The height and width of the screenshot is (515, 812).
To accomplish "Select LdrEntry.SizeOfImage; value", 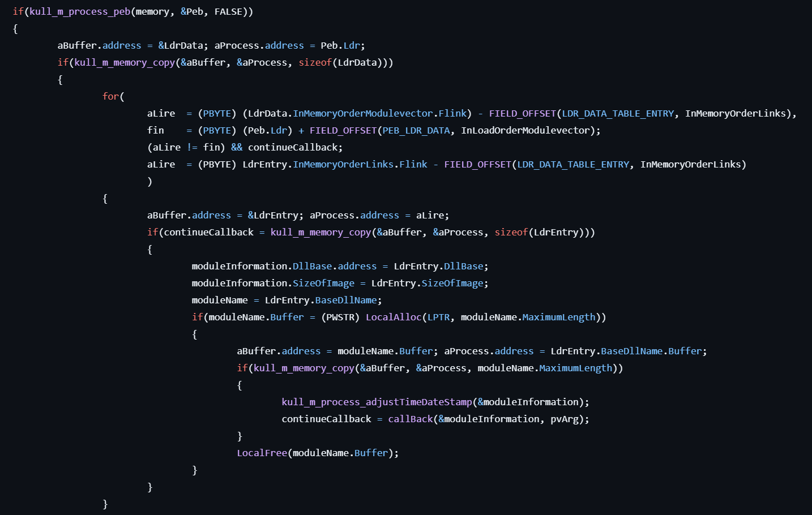I will [430, 283].
